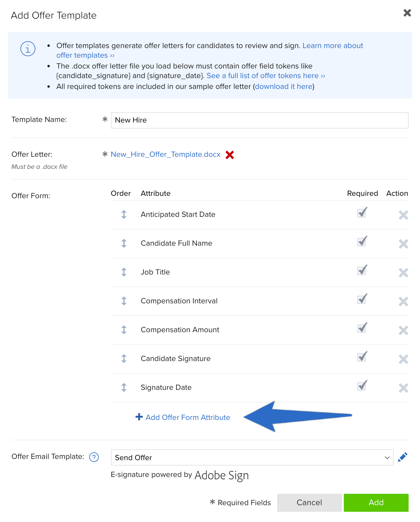Click the reorder arrows for Anticipated Start Date
The image size is (420, 522).
point(124,214)
